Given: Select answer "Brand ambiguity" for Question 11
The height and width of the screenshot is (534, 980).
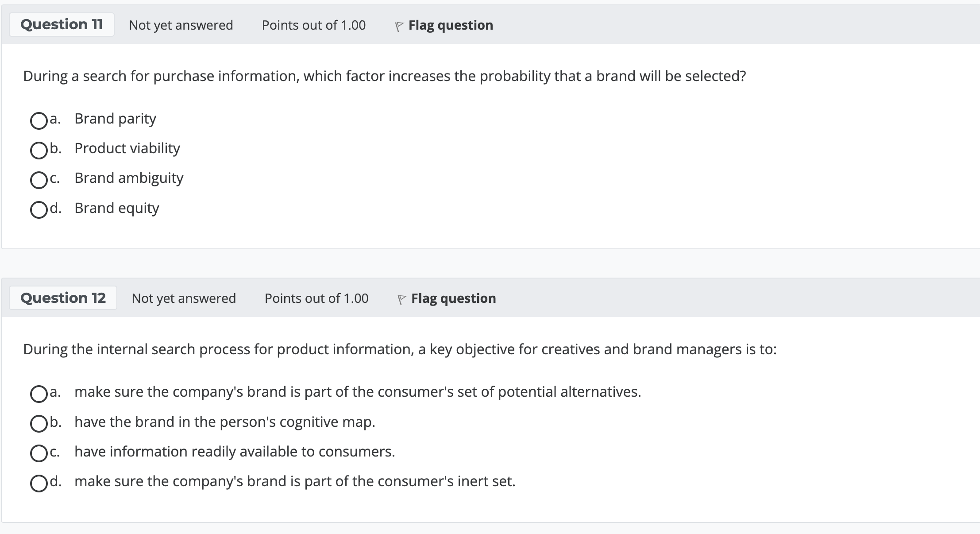Looking at the screenshot, I should [39, 179].
